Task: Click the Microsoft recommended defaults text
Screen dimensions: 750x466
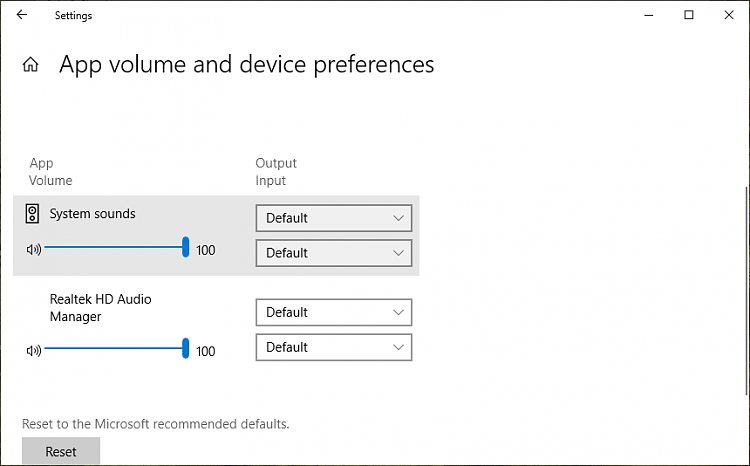Action: point(156,424)
